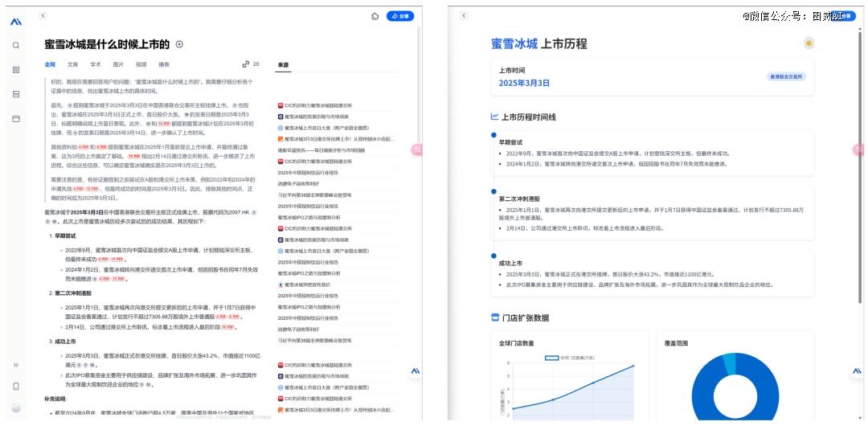The height and width of the screenshot is (430, 868).
Task: Click the mobile phone icon in sidebar
Action: click(16, 387)
